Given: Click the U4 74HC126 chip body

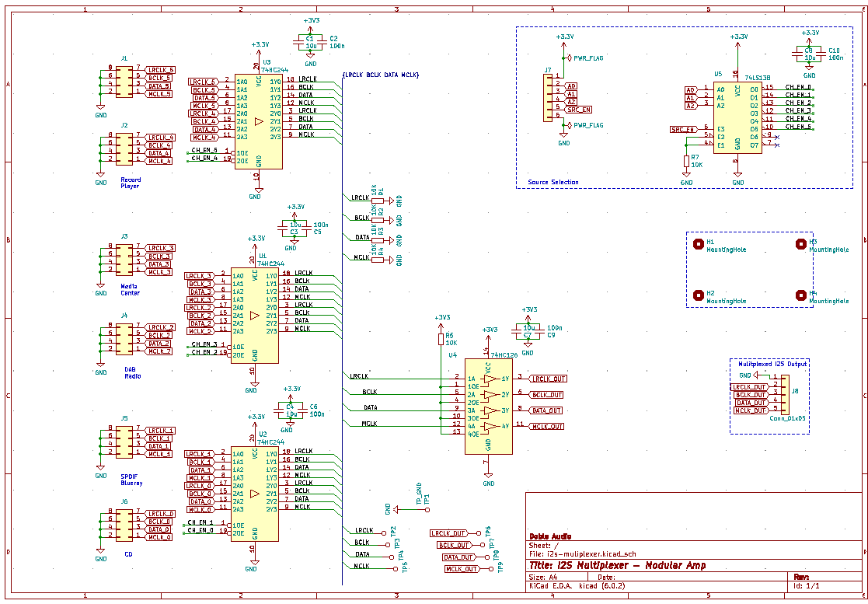Looking at the screenshot, I should click(488, 407).
